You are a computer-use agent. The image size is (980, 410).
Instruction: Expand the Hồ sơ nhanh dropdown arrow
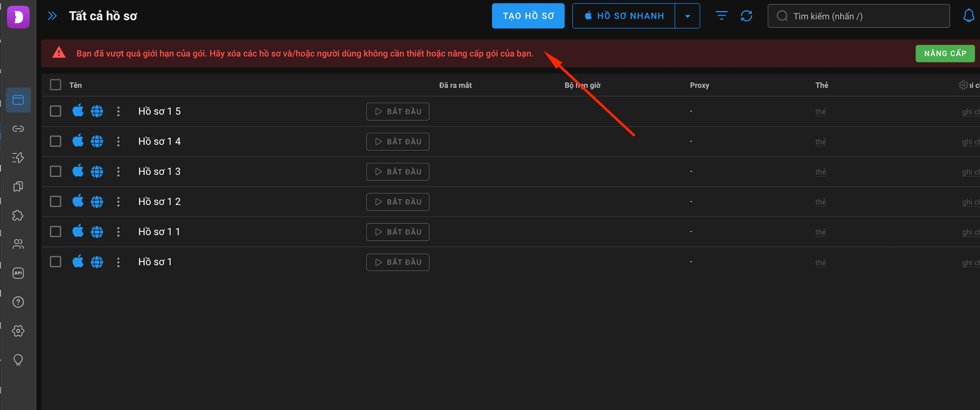pos(688,16)
